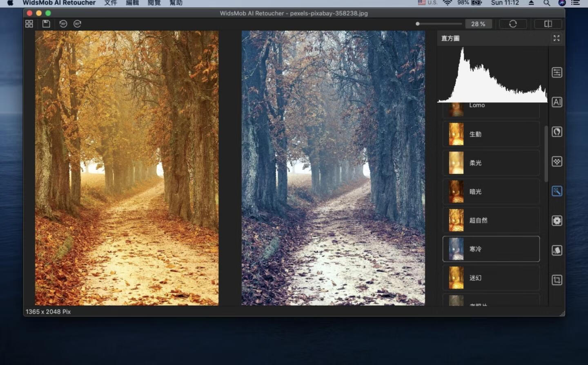Click the battery status icon
Screen dimensions: 588x365
(477, 3)
